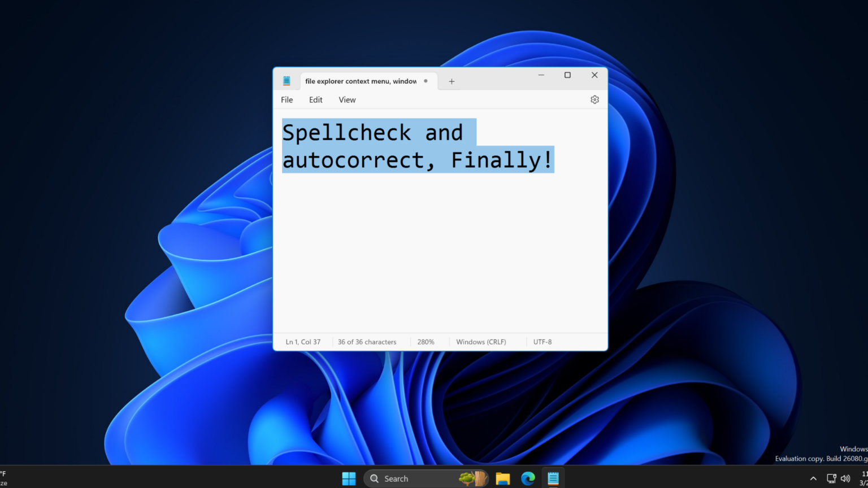Click the Notepad icon on the taskbar

(553, 478)
